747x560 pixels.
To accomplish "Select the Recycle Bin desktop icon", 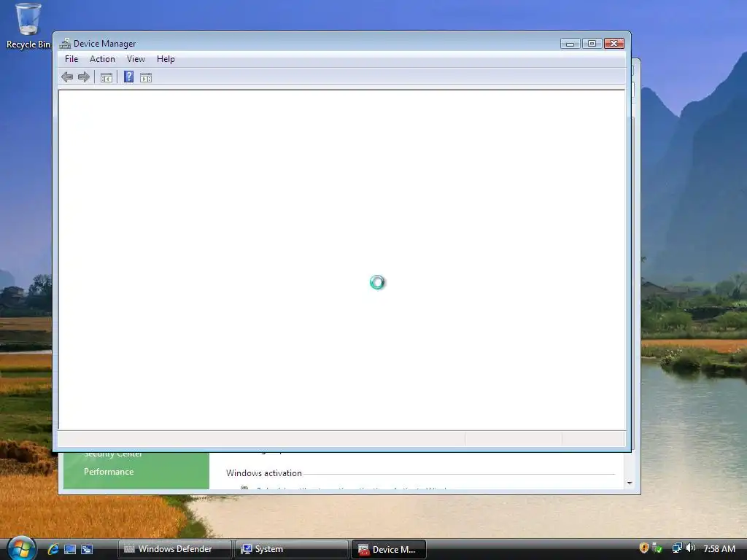I will (x=28, y=26).
